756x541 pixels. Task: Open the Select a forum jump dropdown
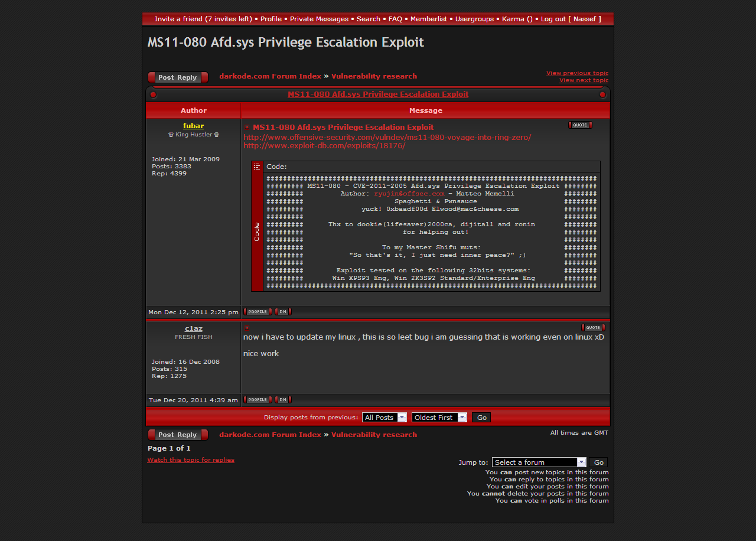tap(539, 462)
